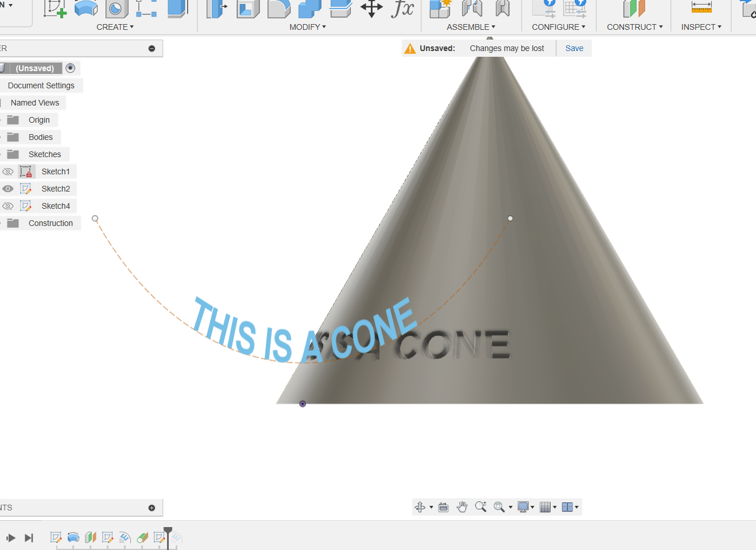756x550 pixels.
Task: Click the Zoom Window magnifier icon
Action: pyautogui.click(x=480, y=507)
